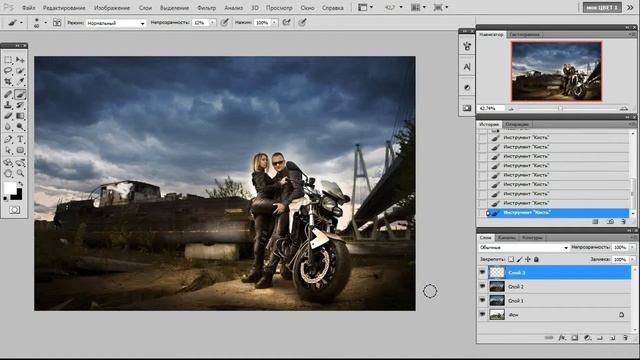Select the Zoom tool in toolbox
Viewport: 640px width, 360px height.
coord(20,173)
